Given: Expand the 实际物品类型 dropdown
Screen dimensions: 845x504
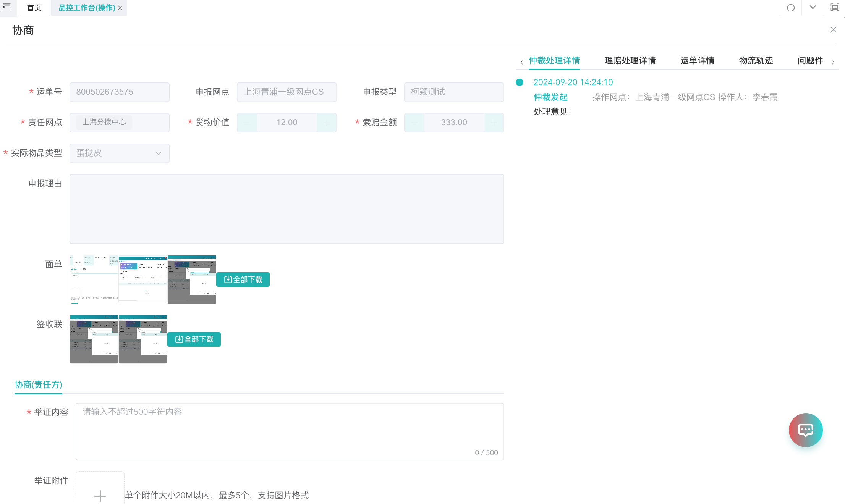Looking at the screenshot, I should point(119,153).
